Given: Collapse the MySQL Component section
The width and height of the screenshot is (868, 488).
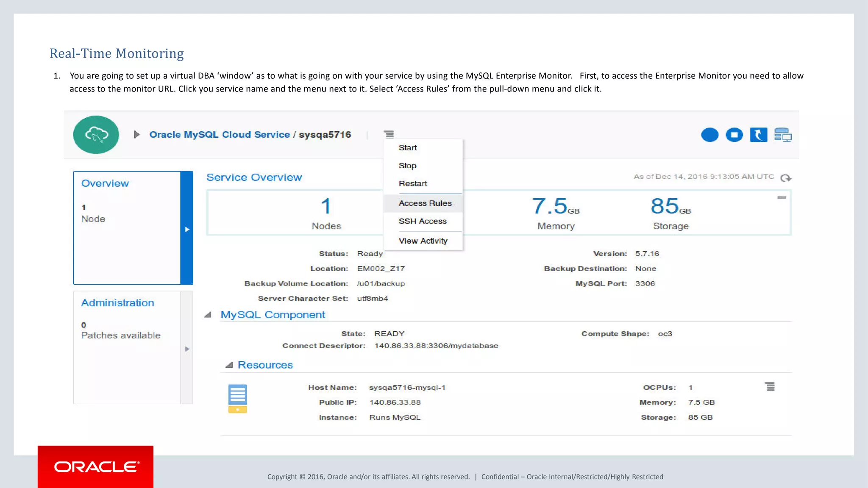Looking at the screenshot, I should pyautogui.click(x=208, y=315).
